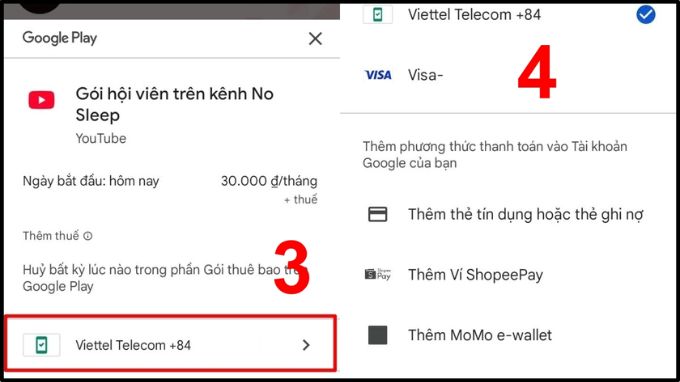Screen dimensions: 680x382
Task: Expand payment methods via Viettel chevron arrow
Action: pos(306,345)
